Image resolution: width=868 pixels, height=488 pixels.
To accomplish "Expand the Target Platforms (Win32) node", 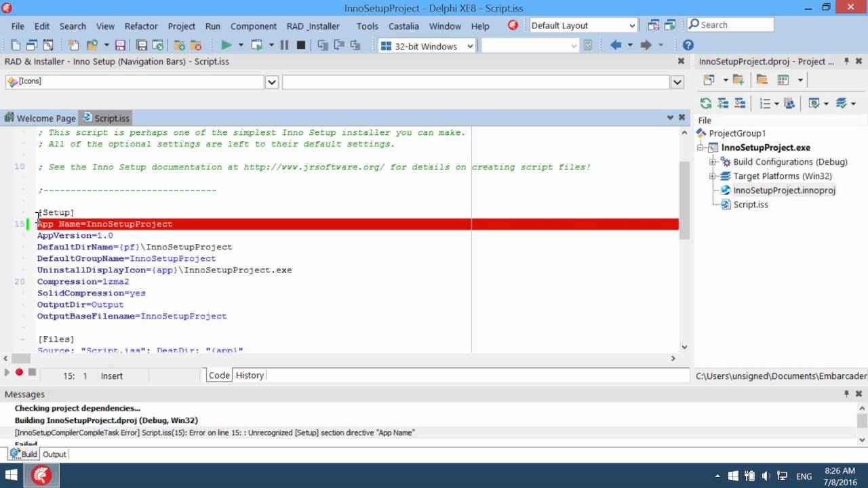I will (713, 176).
